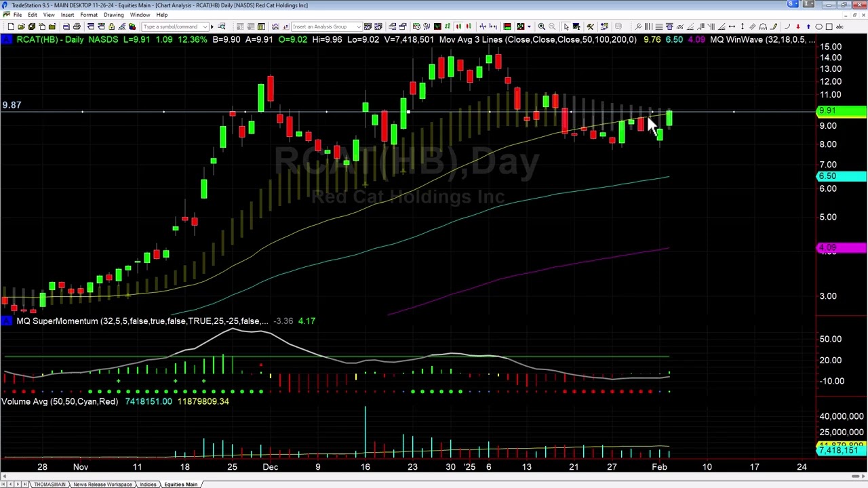Viewport: 868px width, 488px height.
Task: Switch to the News Release Workspace tab
Action: [x=102, y=484]
